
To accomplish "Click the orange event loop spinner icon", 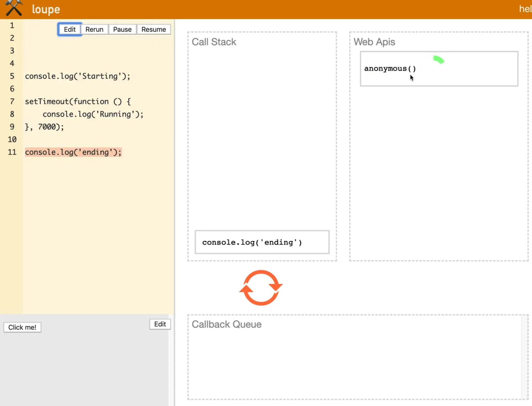I will pyautogui.click(x=261, y=288).
